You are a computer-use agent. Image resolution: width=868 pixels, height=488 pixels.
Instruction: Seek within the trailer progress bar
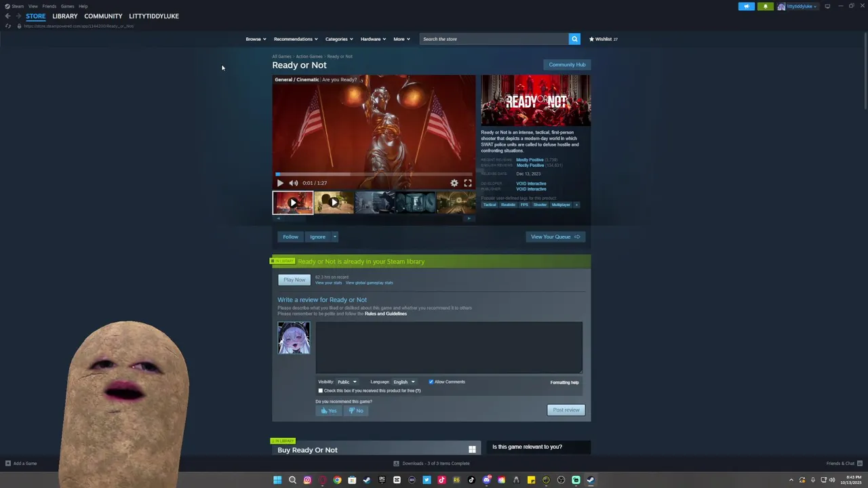pyautogui.click(x=374, y=174)
